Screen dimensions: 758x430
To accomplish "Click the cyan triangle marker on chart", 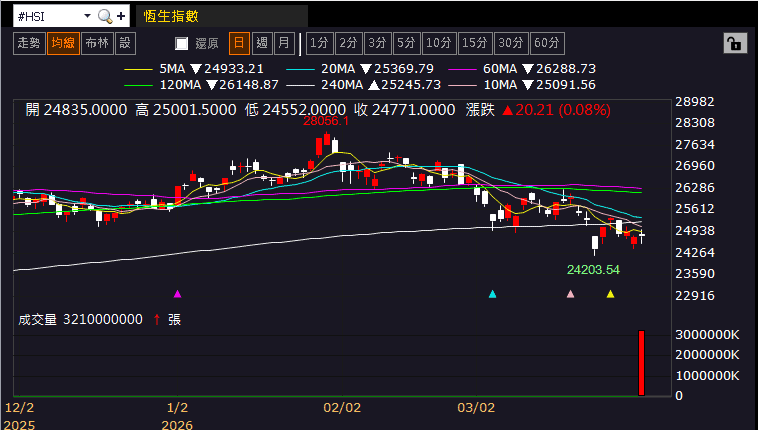I will pos(492,294).
